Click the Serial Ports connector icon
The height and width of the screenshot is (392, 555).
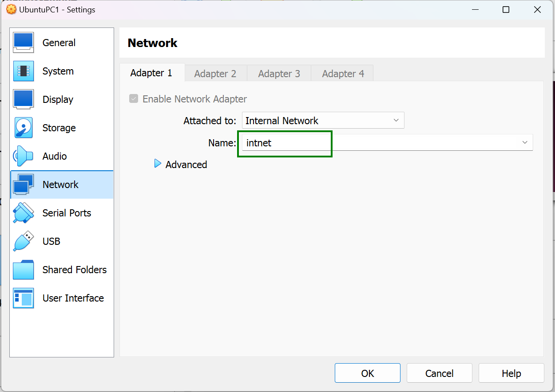(24, 213)
